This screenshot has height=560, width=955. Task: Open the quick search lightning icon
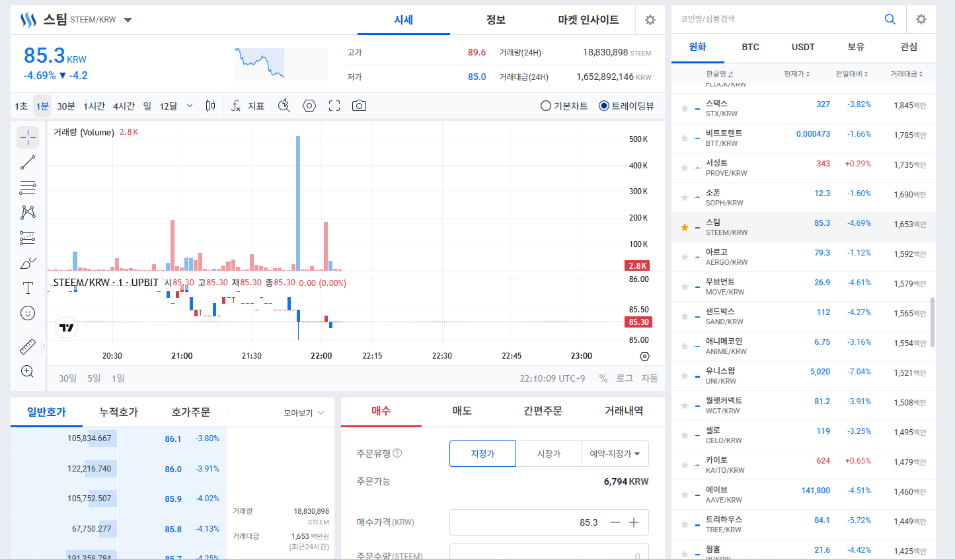284,106
